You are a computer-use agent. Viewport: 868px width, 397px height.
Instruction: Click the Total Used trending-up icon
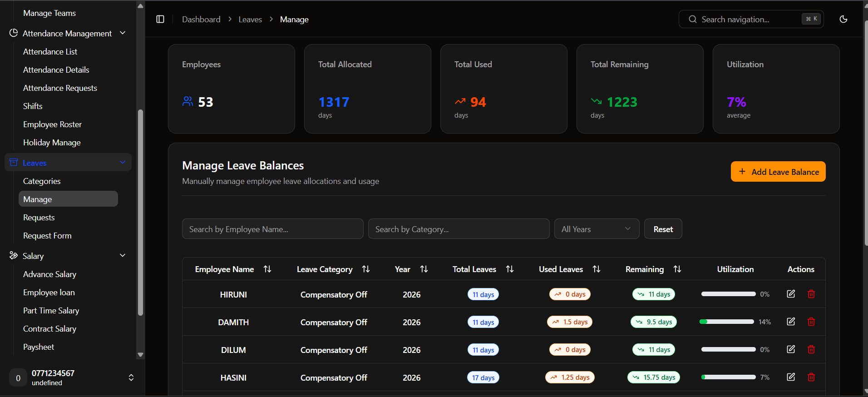coord(460,101)
